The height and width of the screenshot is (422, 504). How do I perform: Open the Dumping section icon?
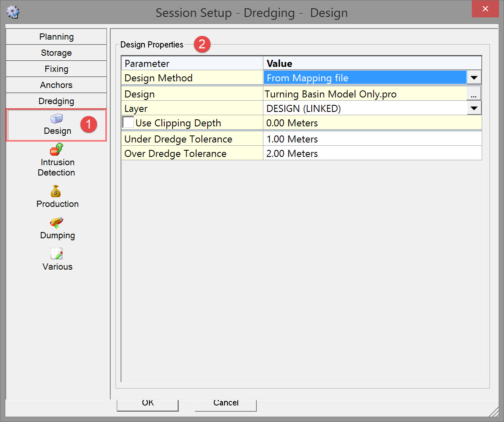[x=57, y=223]
